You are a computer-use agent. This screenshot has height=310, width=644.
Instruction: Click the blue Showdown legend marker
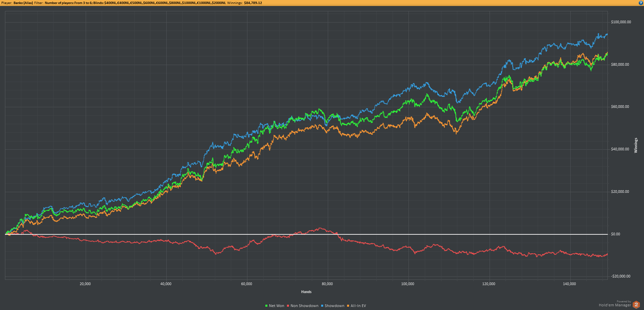click(x=322, y=306)
